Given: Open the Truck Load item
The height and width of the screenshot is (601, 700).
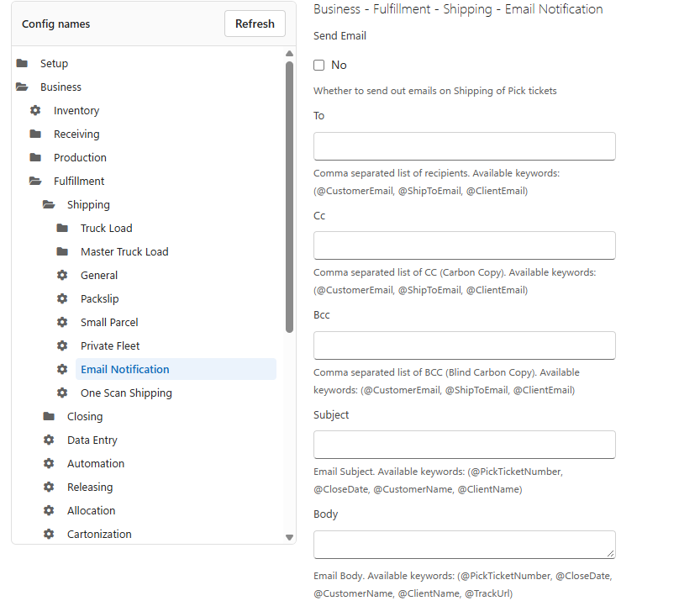Looking at the screenshot, I should point(106,228).
